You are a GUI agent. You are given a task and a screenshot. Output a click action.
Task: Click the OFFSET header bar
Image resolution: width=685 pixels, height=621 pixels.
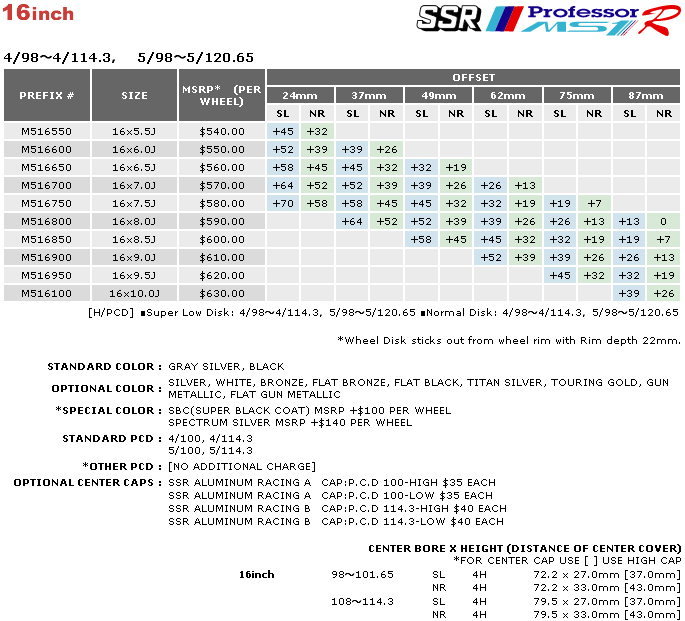point(473,77)
